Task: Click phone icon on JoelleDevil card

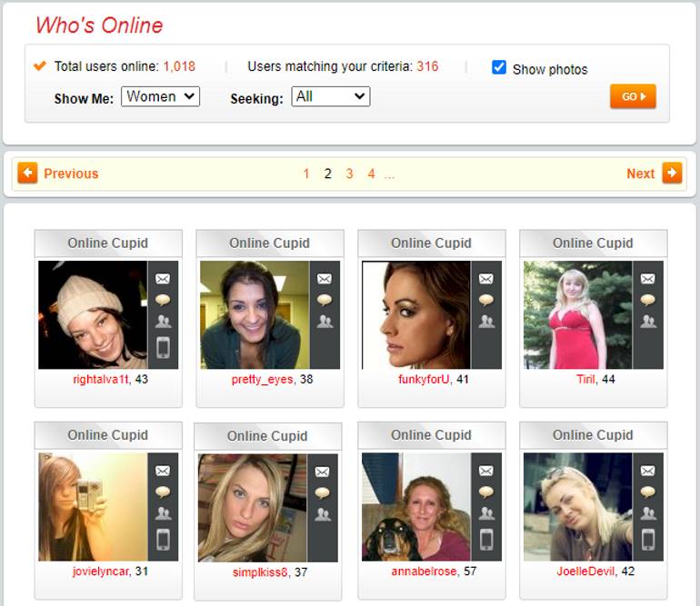Action: (648, 540)
